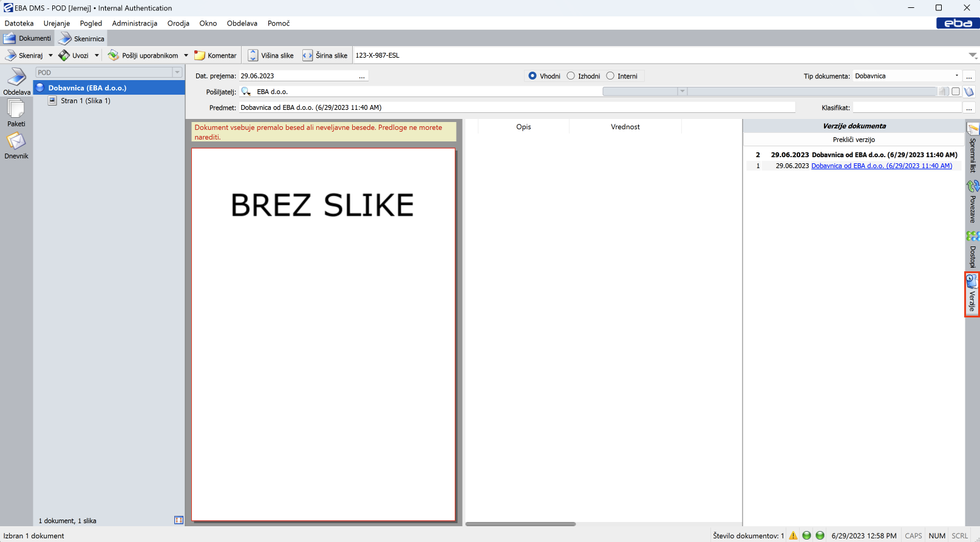The height and width of the screenshot is (542, 980).
Task: Select the Izhodni radio button
Action: click(571, 76)
